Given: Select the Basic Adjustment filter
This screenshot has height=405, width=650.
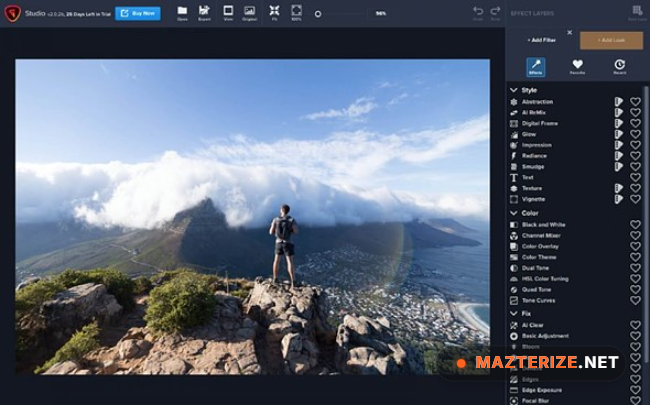Looking at the screenshot, I should pyautogui.click(x=545, y=336).
